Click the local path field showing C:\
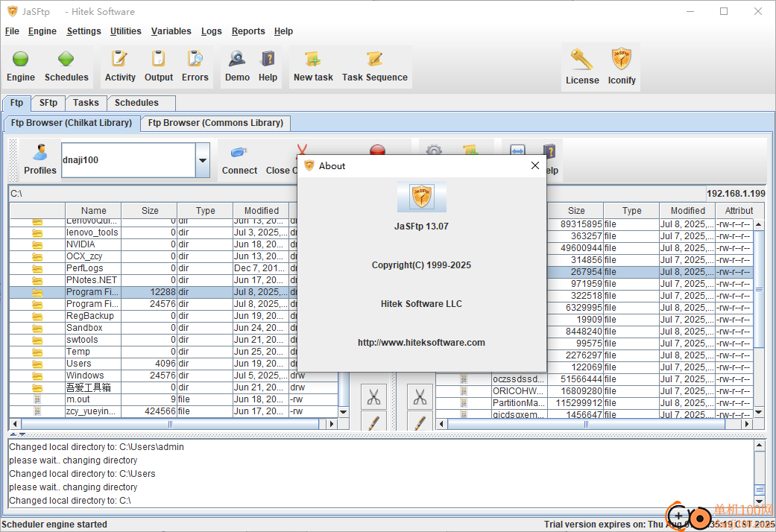Image resolution: width=776 pixels, height=532 pixels. 151,194
